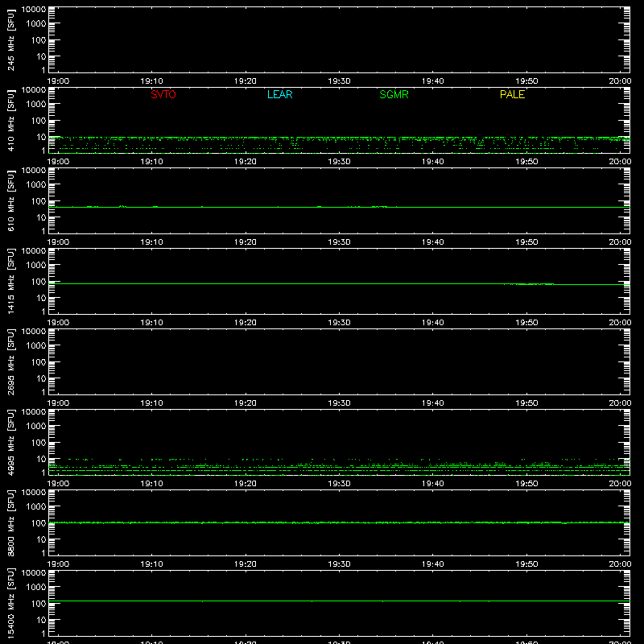Screen dimensions: 644x644
Task: Click the green SGMR station label
Action: (394, 94)
